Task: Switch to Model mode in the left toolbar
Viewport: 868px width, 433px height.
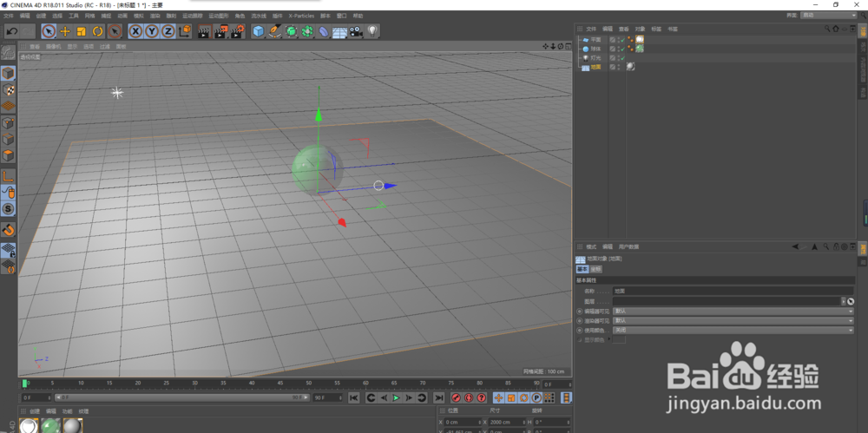Action: coord(9,73)
